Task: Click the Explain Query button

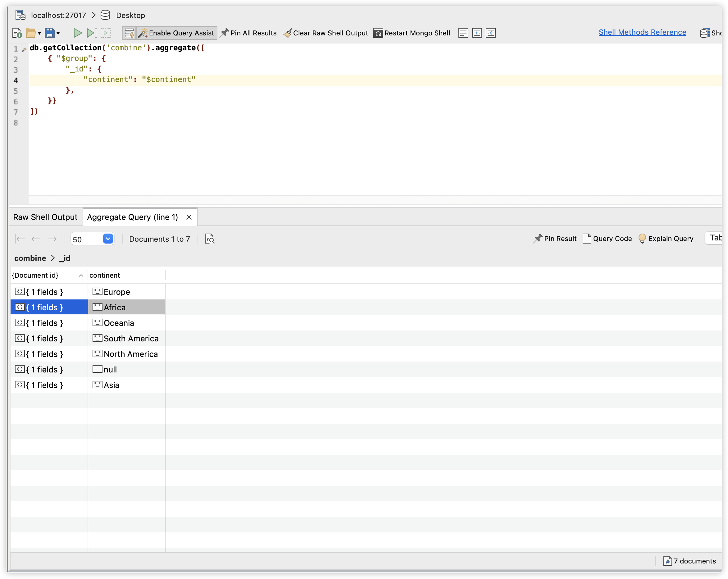Action: pyautogui.click(x=666, y=239)
